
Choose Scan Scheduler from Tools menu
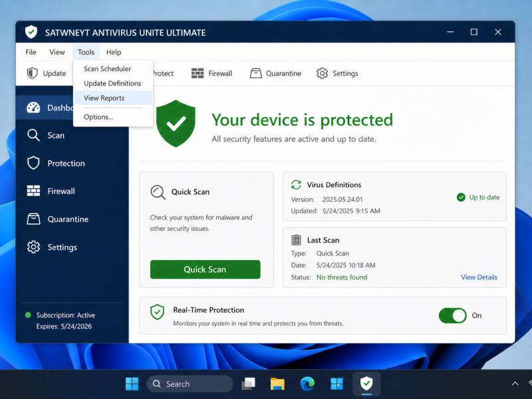point(113,69)
